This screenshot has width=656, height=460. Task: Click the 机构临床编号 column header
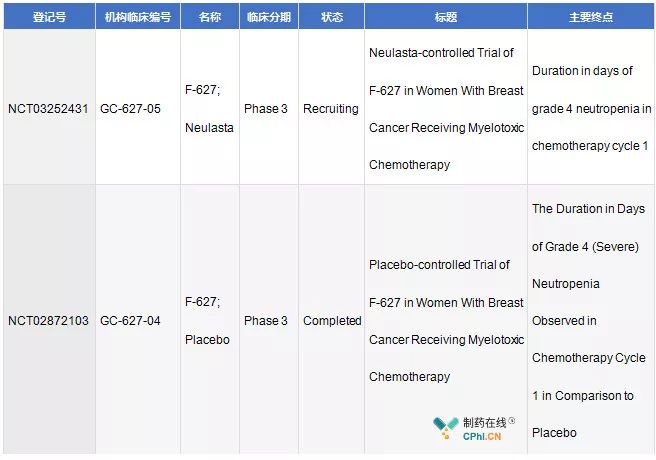click(x=138, y=16)
